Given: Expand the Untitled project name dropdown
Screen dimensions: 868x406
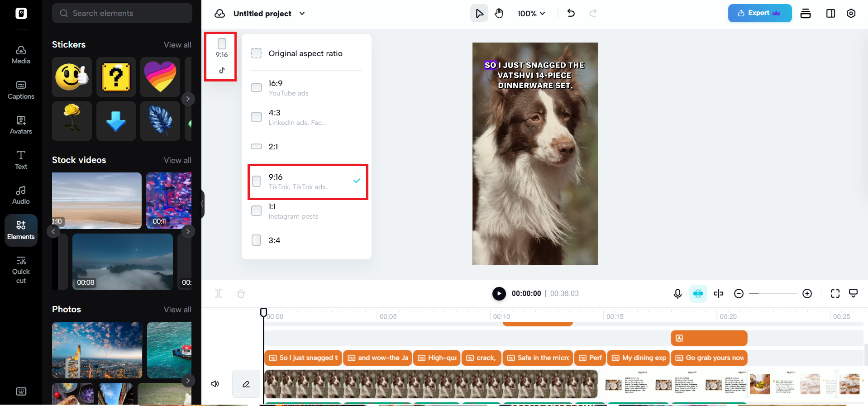Looking at the screenshot, I should (x=302, y=14).
